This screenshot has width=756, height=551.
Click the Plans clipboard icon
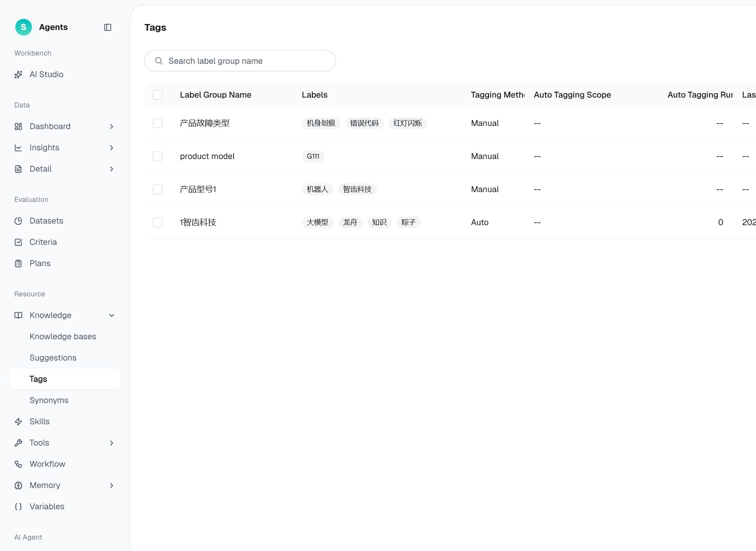point(18,263)
